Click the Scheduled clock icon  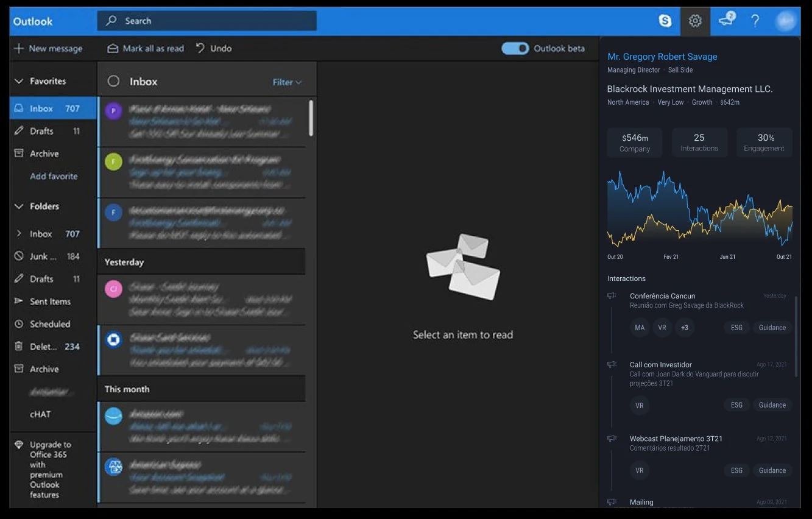pos(19,324)
